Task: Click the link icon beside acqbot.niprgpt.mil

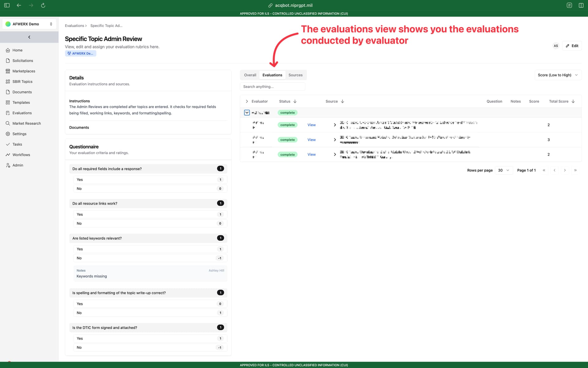Action: pos(270,5)
